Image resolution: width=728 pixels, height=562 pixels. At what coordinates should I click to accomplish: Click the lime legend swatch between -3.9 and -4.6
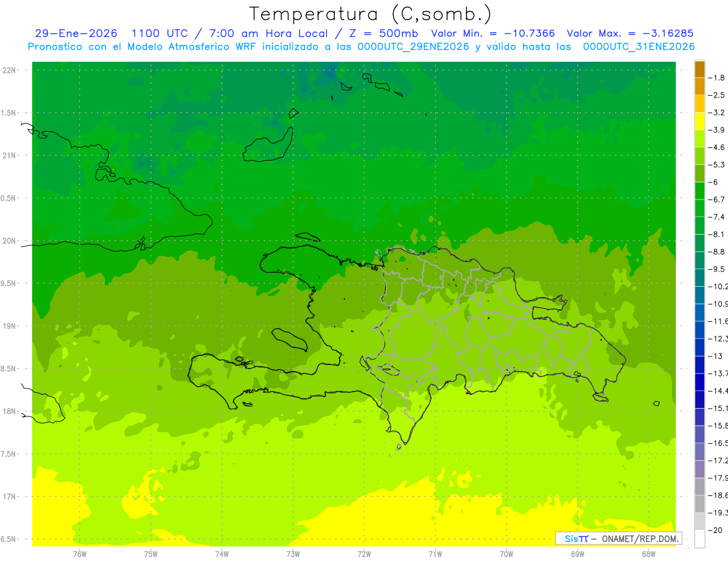pos(699,139)
